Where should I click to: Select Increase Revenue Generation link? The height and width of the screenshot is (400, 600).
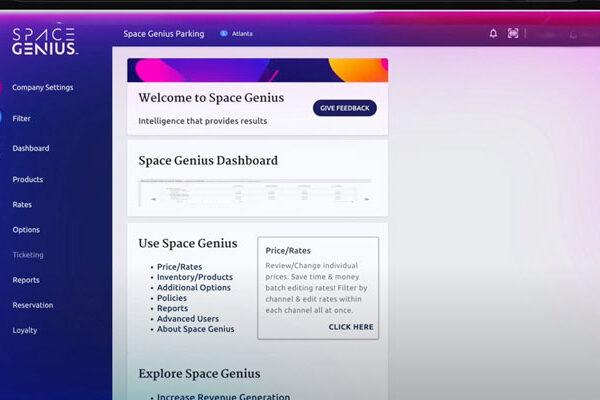pyautogui.click(x=223, y=397)
